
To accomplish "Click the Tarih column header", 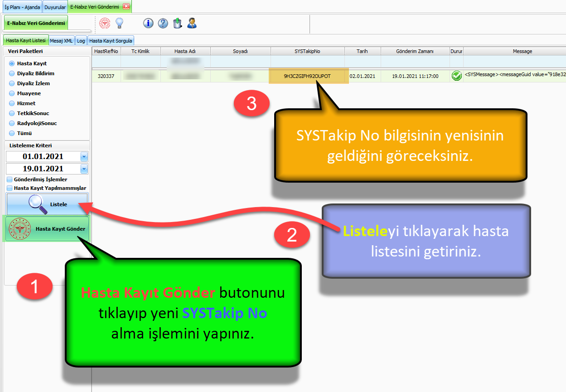I will pyautogui.click(x=362, y=51).
